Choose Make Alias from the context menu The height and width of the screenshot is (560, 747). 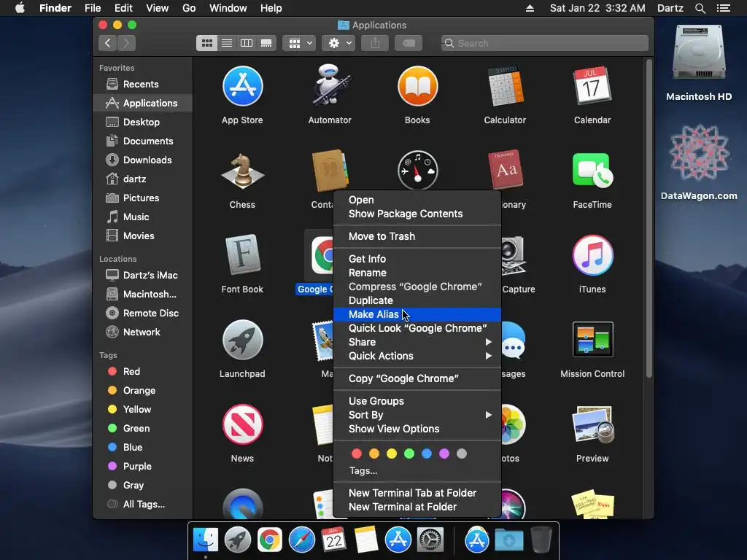417,314
